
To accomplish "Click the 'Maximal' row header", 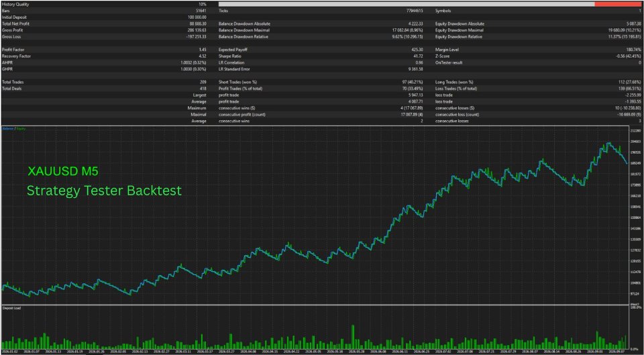I will tap(200, 115).
